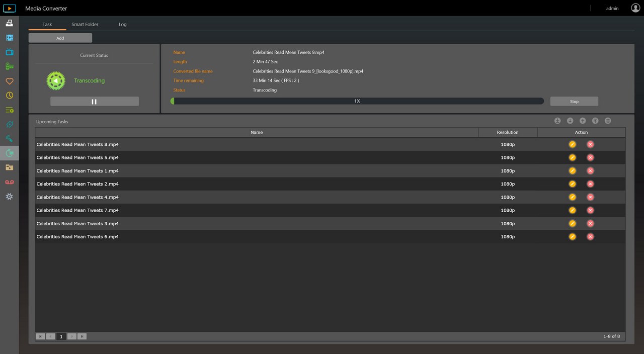This screenshot has height=354, width=644.
Task: Edit the Celebrities Read Mean Tweets 2.mp4 task
Action: click(x=572, y=184)
